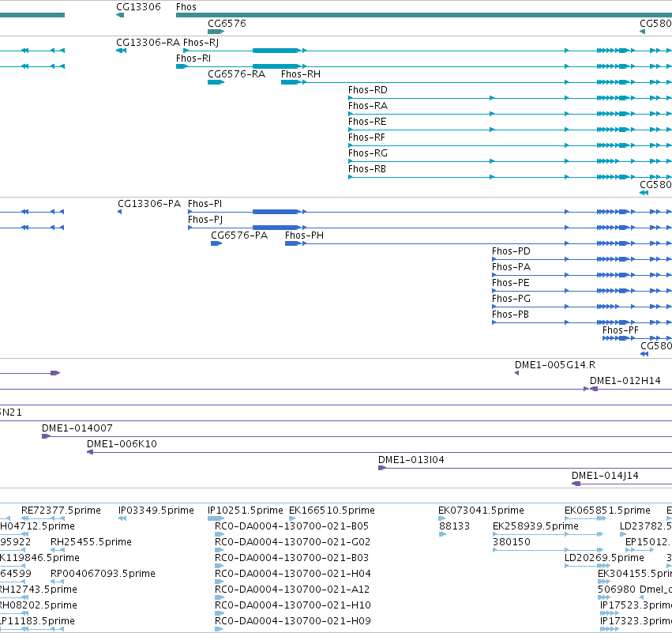The width and height of the screenshot is (672, 633).
Task: Click the IP17523.3prime EST label
Action: pyautogui.click(x=636, y=606)
